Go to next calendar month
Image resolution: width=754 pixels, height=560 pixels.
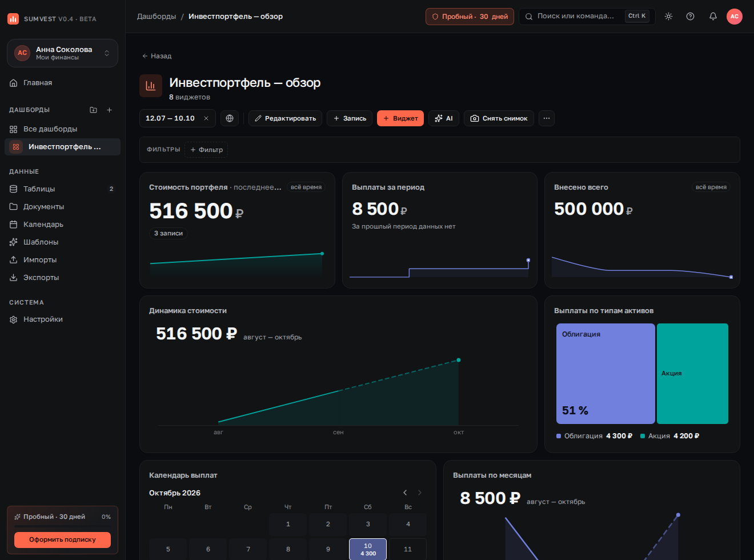coord(420,493)
